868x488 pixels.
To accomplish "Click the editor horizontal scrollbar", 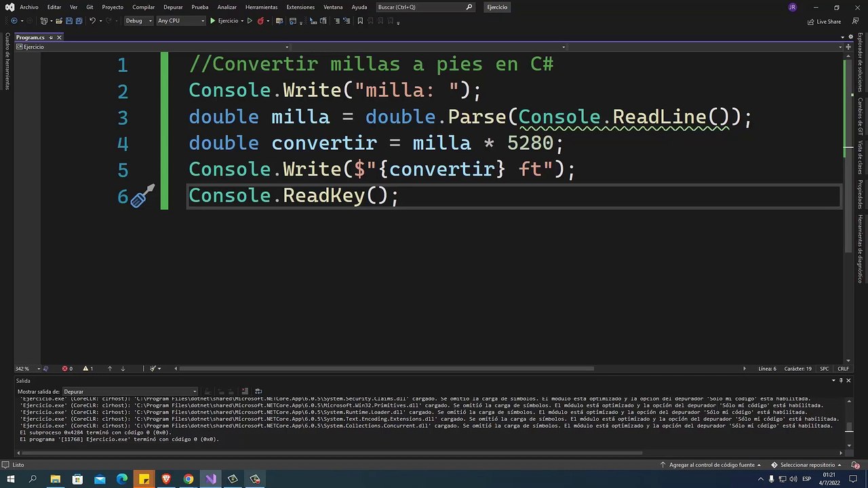I will [387, 369].
